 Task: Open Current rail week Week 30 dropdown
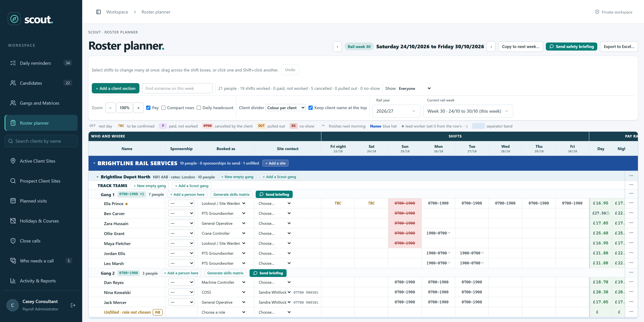tap(468, 111)
